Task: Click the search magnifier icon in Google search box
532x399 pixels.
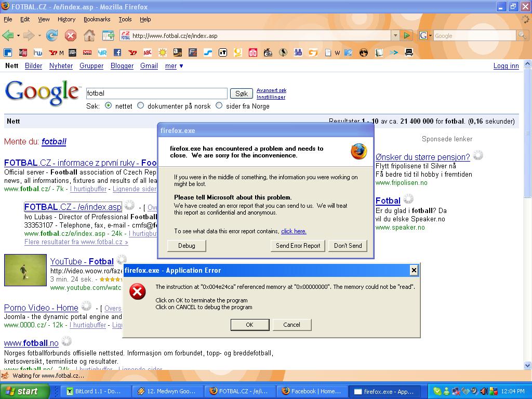Action: (x=522, y=35)
